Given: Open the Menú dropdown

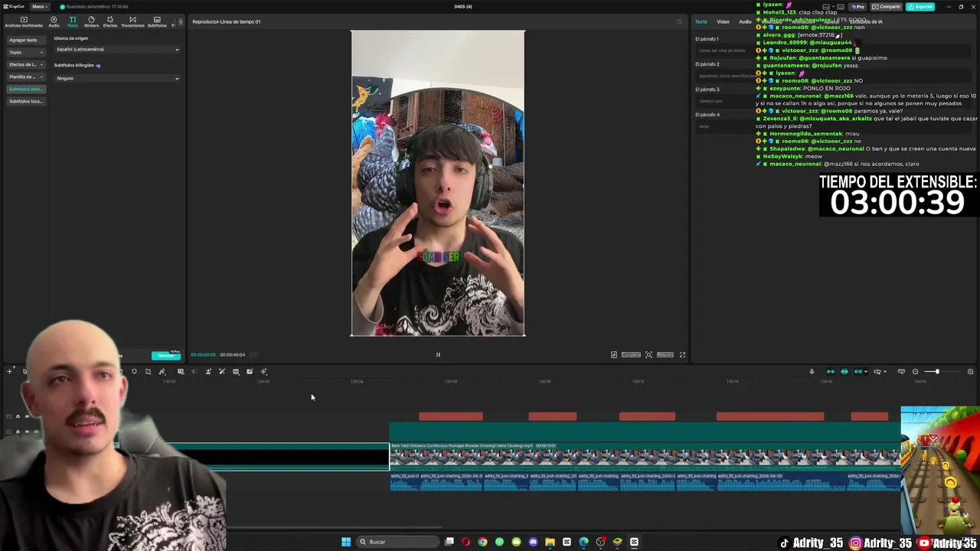Looking at the screenshot, I should point(38,7).
